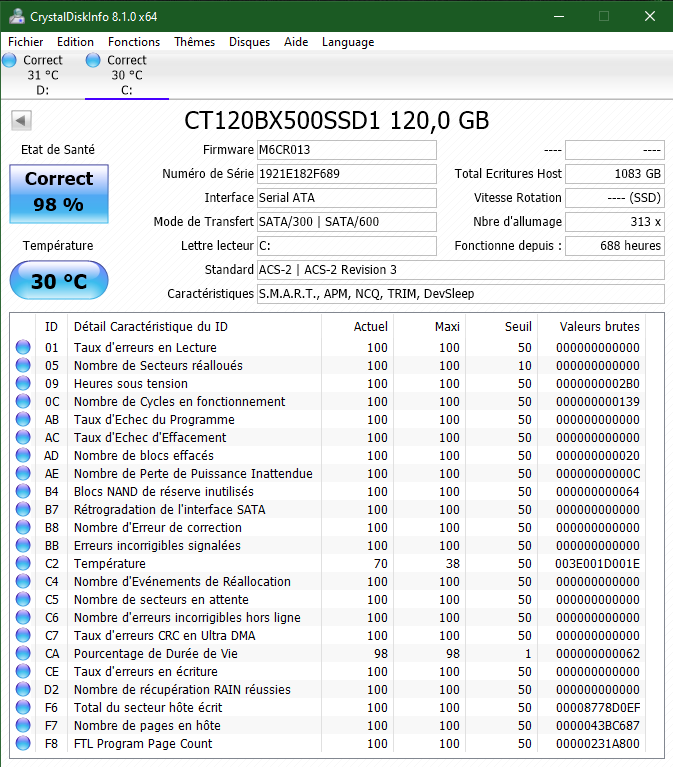673x767 pixels.
Task: Click raw value 003E001D001E
Action: coord(597,564)
